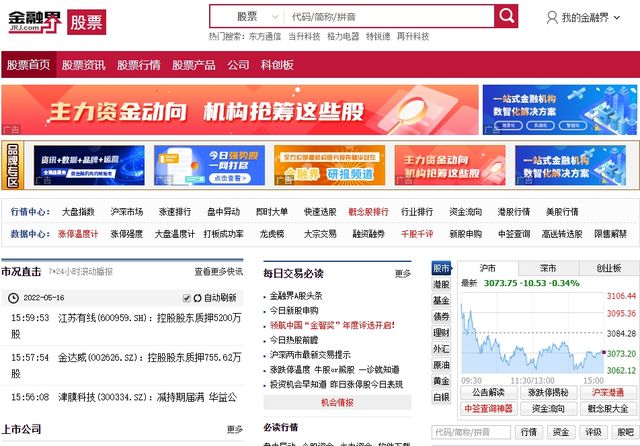640x446 pixels.
Task: Open the 限售解禁 link
Action: click(x=611, y=234)
